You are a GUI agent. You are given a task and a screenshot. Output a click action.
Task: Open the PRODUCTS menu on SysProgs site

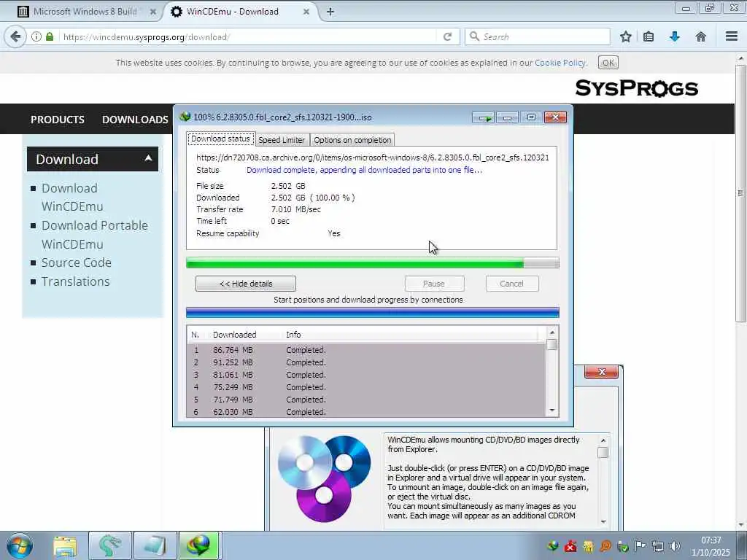(58, 120)
